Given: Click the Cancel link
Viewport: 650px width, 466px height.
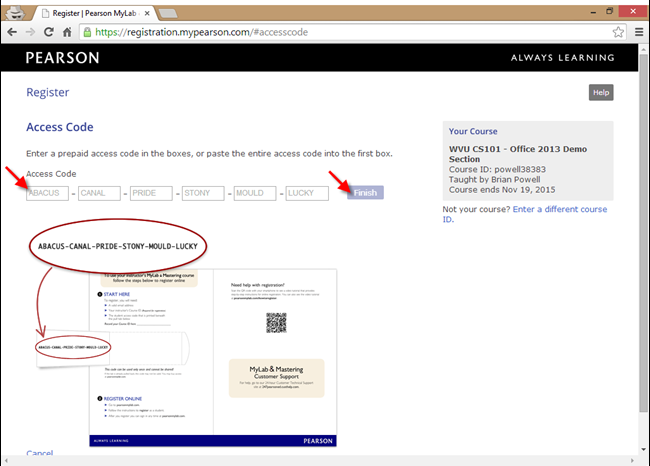Looking at the screenshot, I should click(x=39, y=453).
